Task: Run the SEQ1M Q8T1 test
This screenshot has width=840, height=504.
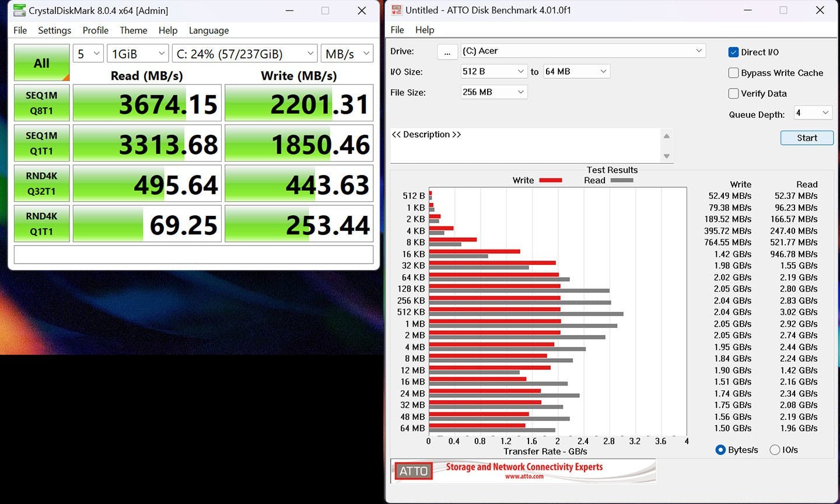Action: tap(41, 103)
